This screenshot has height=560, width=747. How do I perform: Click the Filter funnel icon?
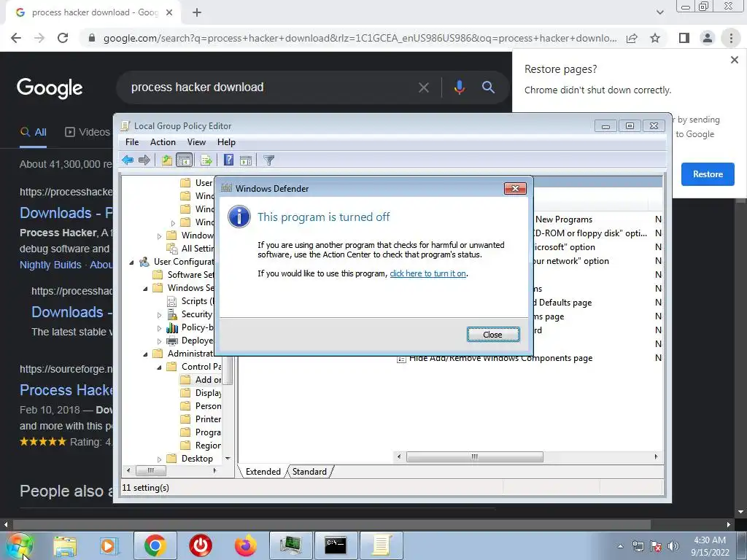[268, 160]
